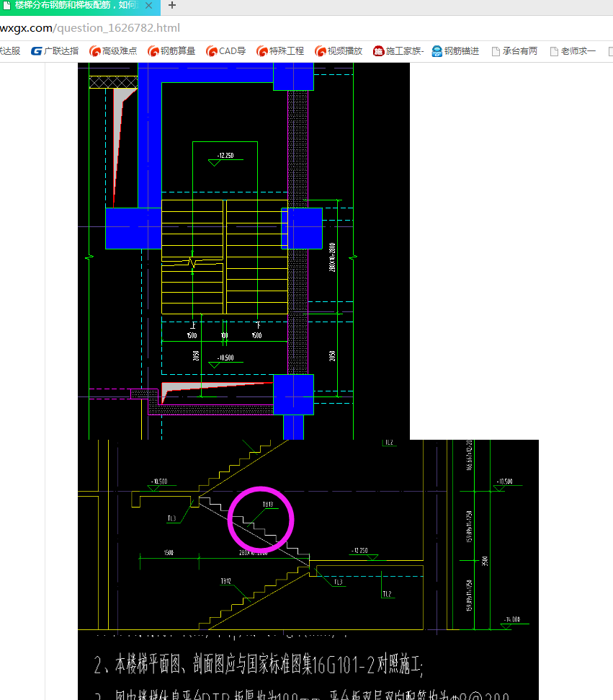The image size is (613, 700).
Task: Click the TB12 label in section drawing
Action: [225, 581]
